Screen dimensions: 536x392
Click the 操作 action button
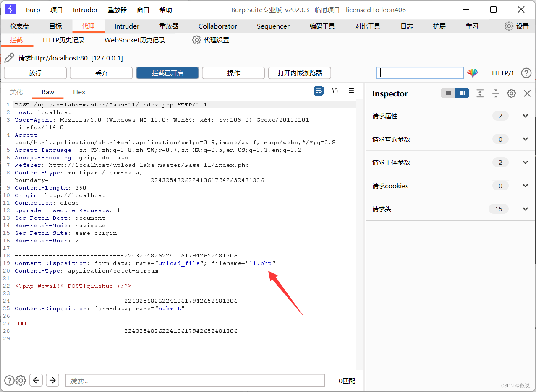pyautogui.click(x=233, y=73)
